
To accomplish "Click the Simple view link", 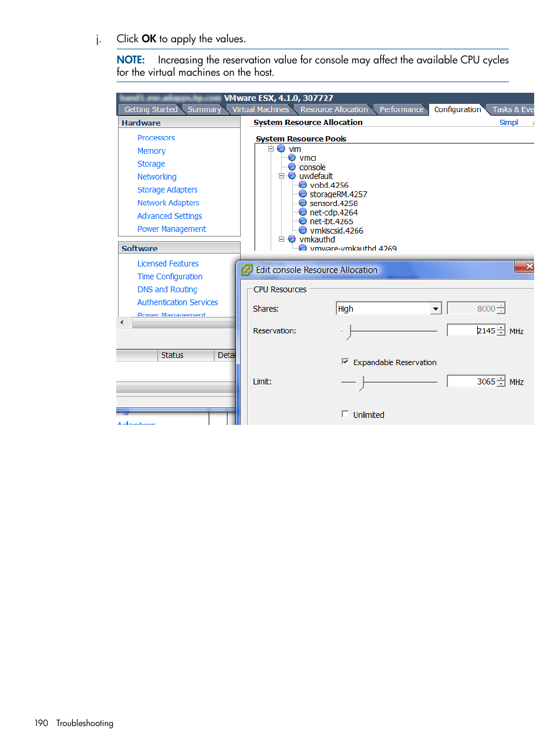I will (x=509, y=122).
